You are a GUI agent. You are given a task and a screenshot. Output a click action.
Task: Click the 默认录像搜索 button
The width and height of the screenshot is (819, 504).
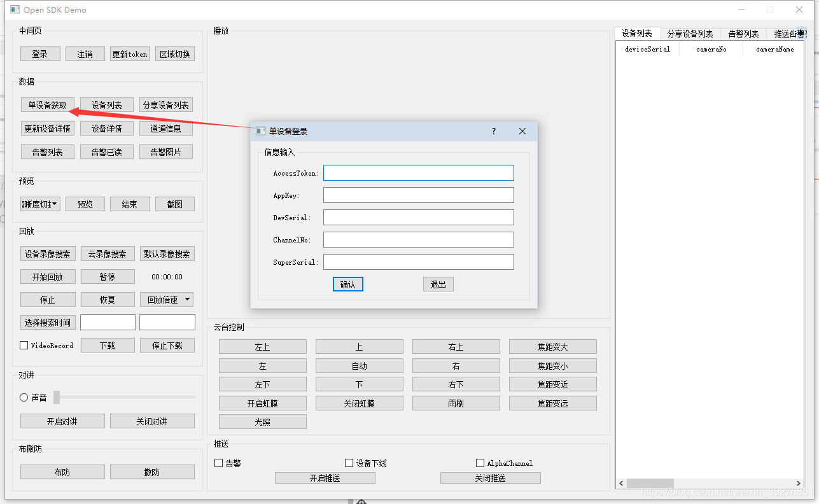pyautogui.click(x=167, y=254)
